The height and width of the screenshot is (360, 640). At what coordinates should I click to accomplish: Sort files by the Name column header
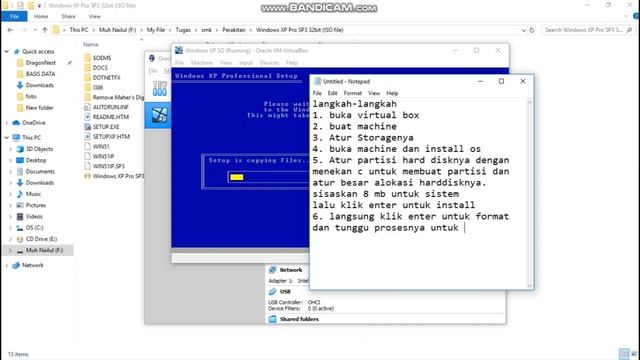click(x=91, y=44)
